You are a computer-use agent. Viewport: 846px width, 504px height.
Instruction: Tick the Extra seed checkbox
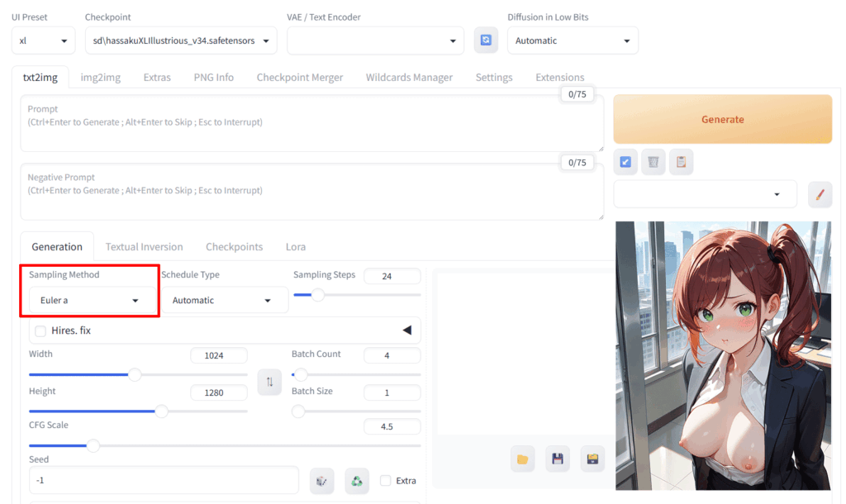385,481
